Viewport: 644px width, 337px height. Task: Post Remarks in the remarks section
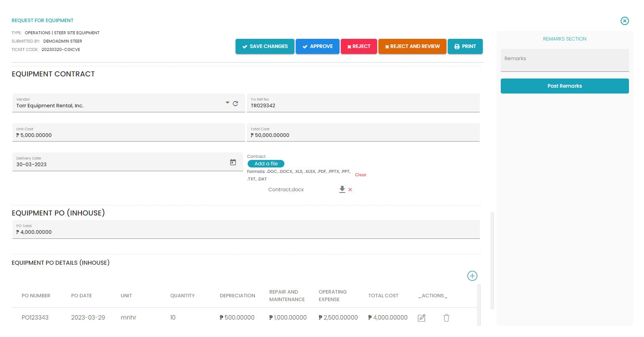(x=565, y=86)
